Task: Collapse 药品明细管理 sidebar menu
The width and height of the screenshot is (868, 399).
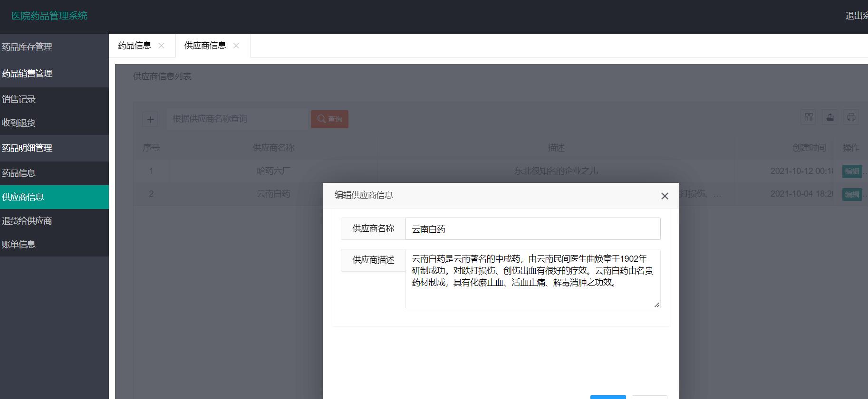Action: pyautogui.click(x=54, y=148)
